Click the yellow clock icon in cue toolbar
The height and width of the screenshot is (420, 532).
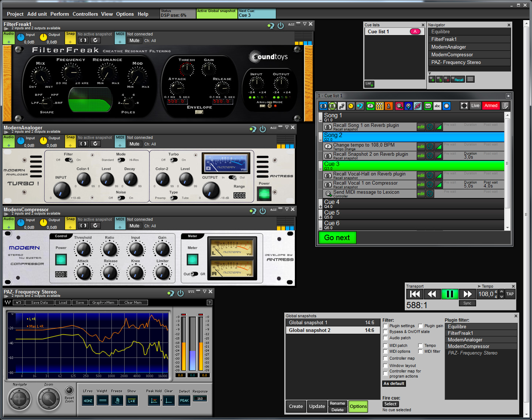(x=351, y=106)
